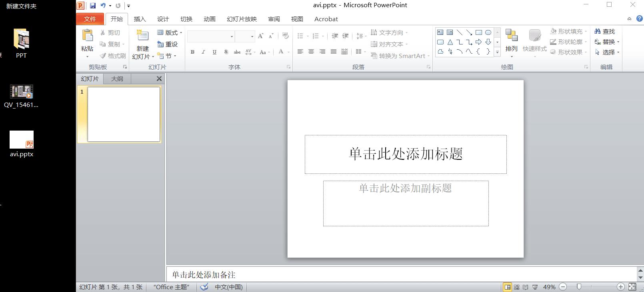Select the Find (查找) binoculars tool
Viewport: 644px width, 292px height.
click(604, 31)
